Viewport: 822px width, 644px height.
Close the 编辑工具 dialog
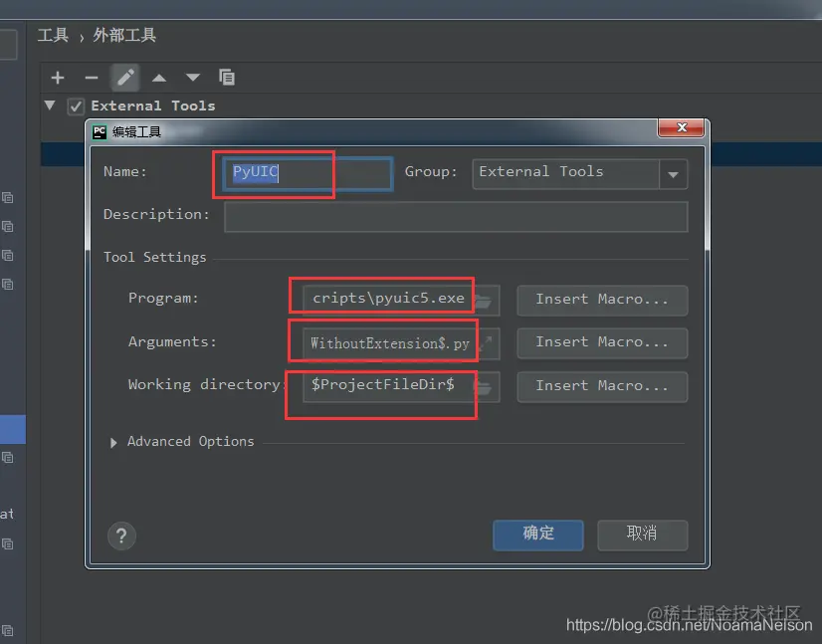(x=681, y=127)
